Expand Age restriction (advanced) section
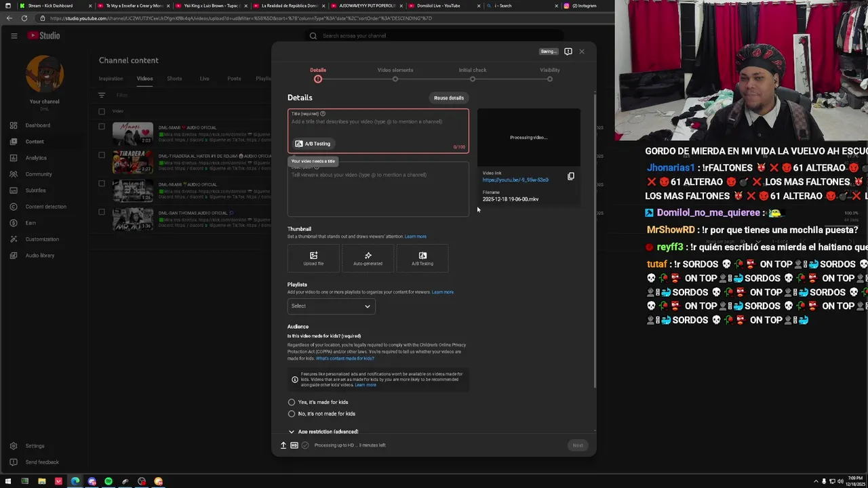 point(323,432)
